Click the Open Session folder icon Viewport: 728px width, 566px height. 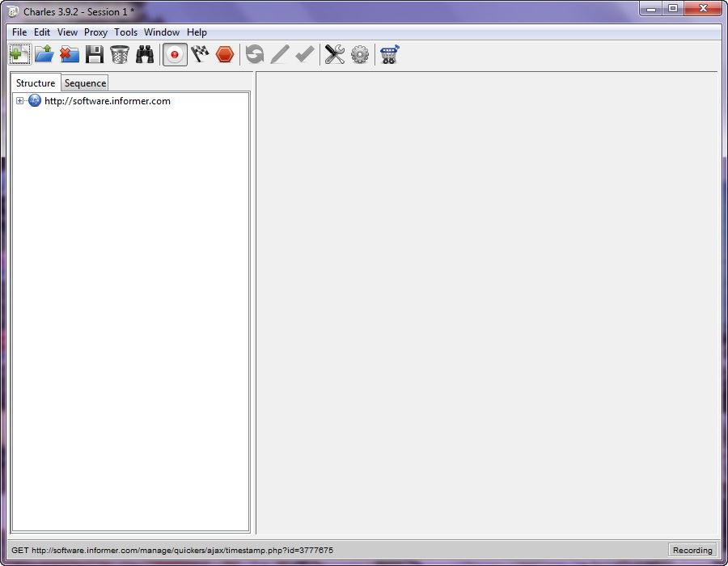[x=44, y=54]
